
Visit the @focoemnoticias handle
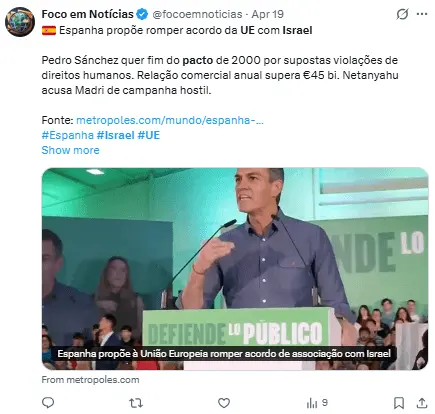click(x=197, y=14)
